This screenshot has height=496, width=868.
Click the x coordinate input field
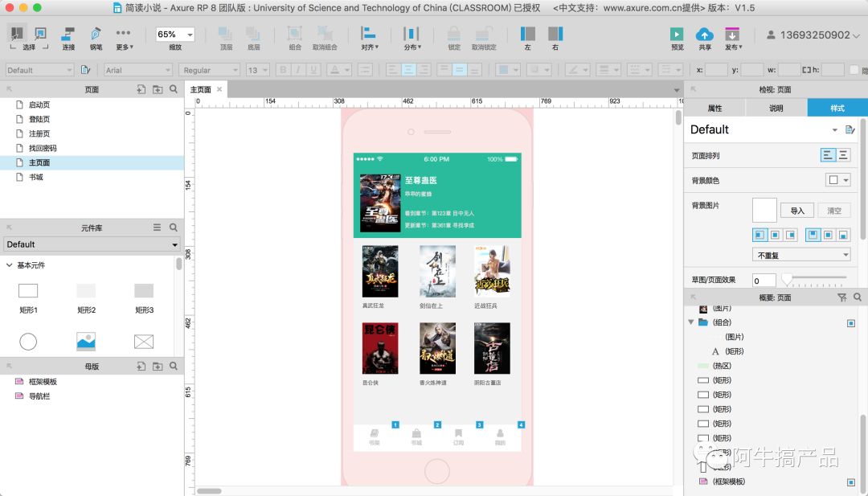coord(716,70)
